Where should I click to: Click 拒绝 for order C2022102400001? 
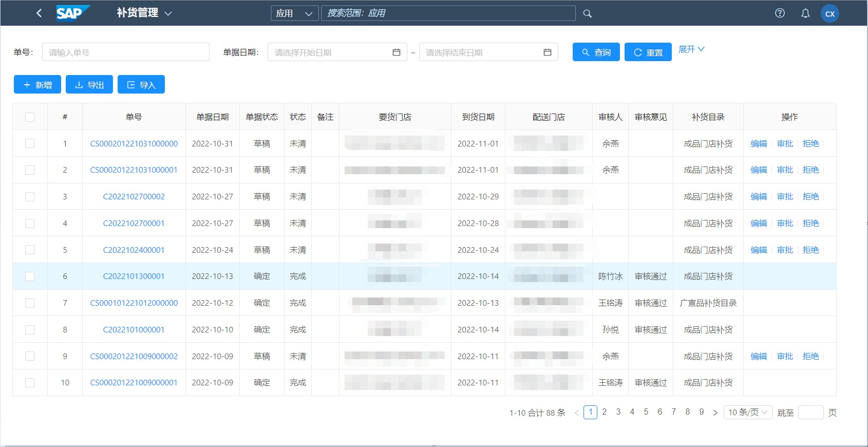[810, 250]
